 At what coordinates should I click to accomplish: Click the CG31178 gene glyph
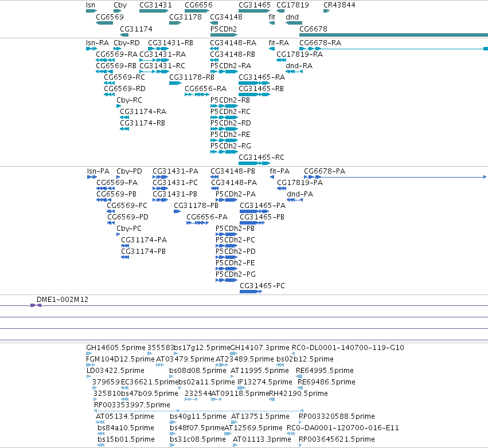pyautogui.click(x=175, y=23)
